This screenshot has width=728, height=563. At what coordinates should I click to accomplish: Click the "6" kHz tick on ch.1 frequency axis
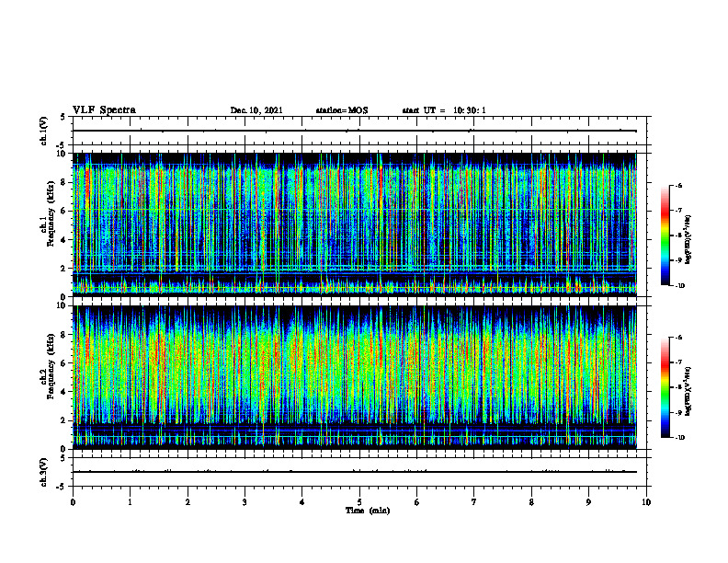63,211
